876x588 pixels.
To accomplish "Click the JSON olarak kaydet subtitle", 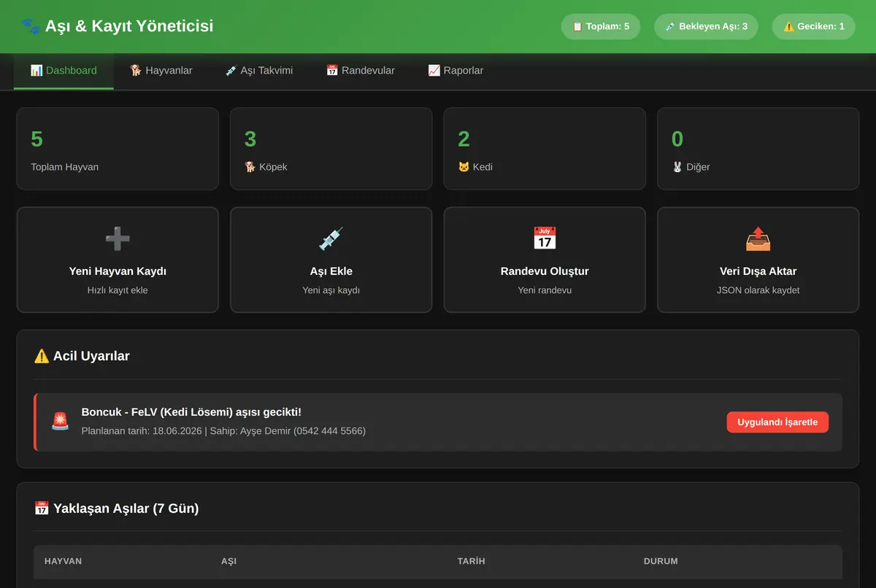I will (x=758, y=290).
